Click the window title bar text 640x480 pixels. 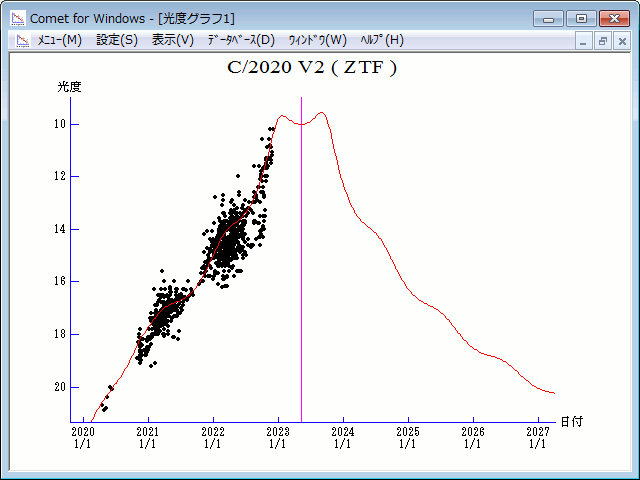(x=133, y=17)
